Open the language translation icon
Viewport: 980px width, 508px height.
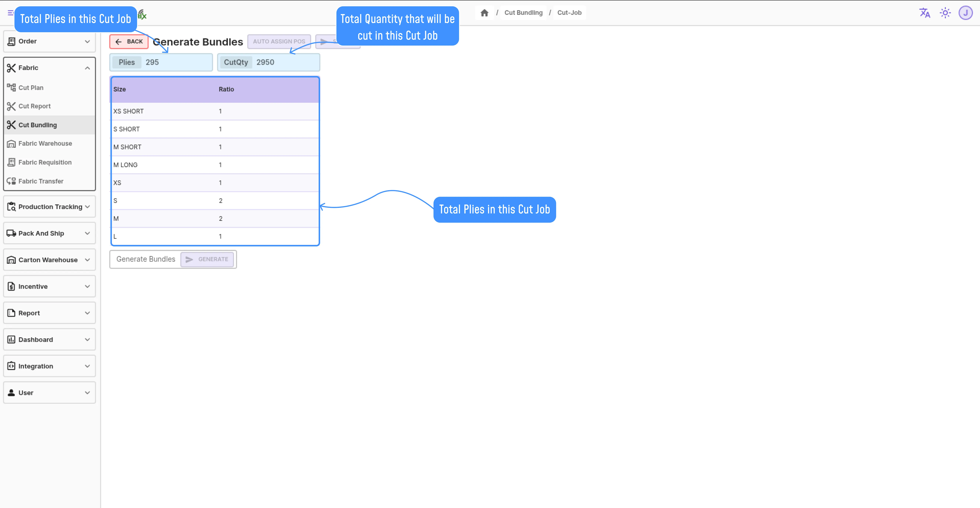(924, 13)
